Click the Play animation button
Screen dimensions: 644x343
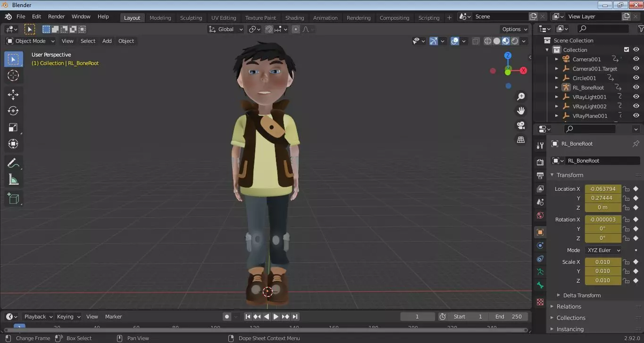[276, 317]
